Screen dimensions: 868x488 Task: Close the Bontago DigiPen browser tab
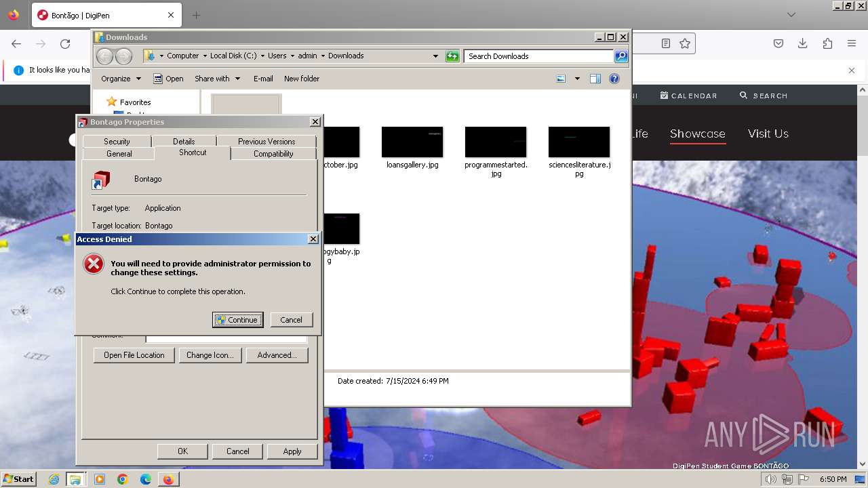pos(171,15)
